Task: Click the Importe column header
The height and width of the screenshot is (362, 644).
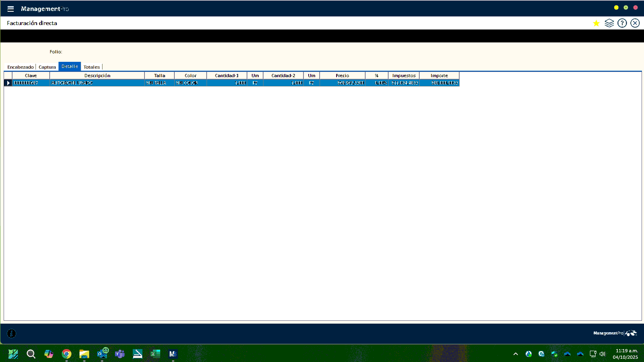Action: coord(439,76)
